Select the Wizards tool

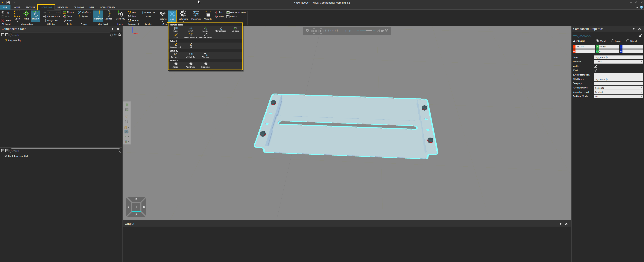click(x=208, y=16)
